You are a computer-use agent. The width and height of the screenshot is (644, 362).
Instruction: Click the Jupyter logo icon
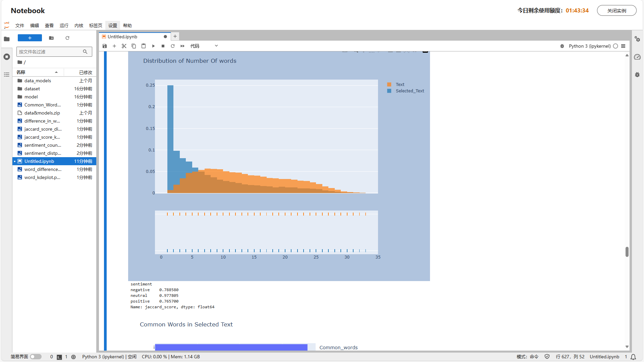(x=7, y=25)
